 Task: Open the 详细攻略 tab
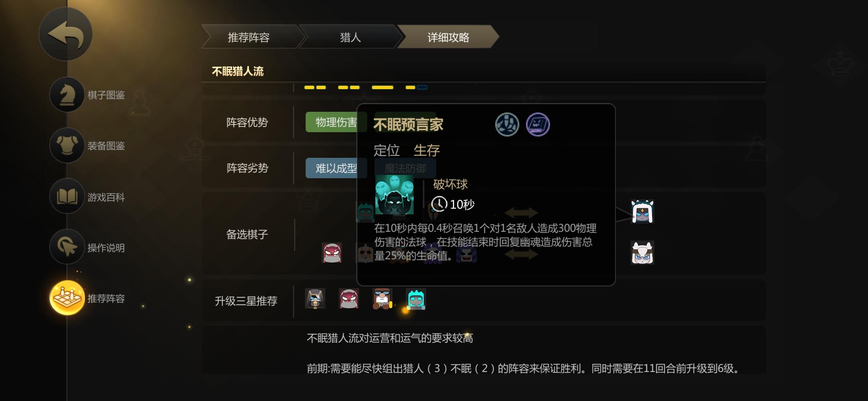(448, 37)
